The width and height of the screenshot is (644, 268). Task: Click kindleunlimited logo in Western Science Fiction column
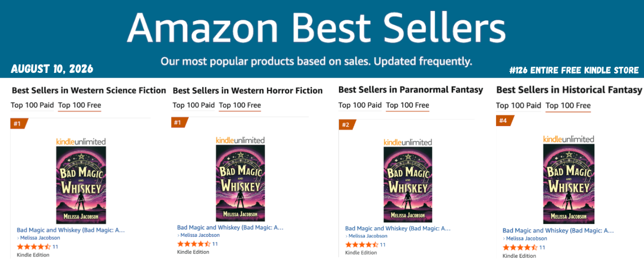point(81,141)
